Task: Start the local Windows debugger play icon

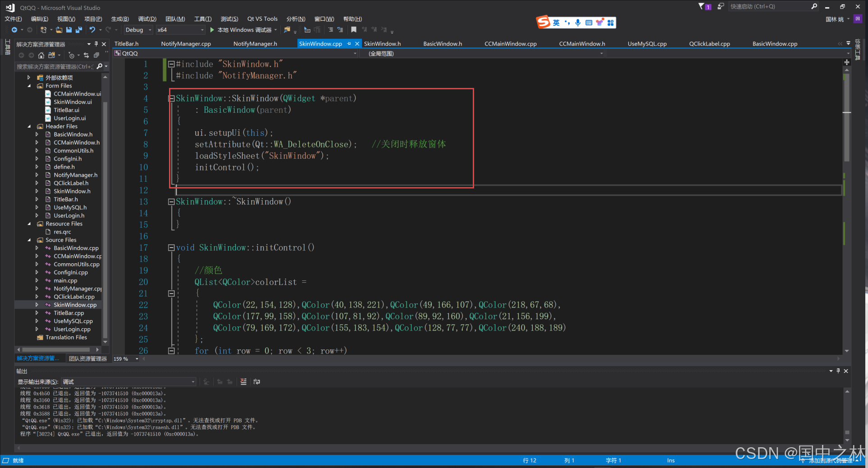Action: 212,30
